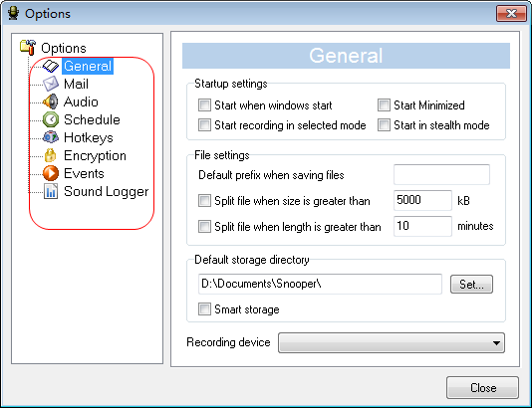Open the Events play icon
This screenshot has width=532, height=408.
tap(51, 173)
